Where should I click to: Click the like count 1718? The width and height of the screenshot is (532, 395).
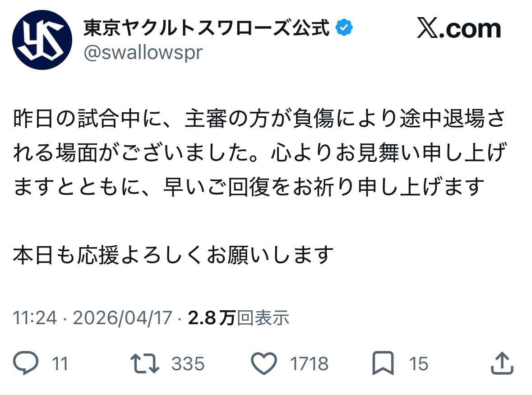[x=309, y=364]
